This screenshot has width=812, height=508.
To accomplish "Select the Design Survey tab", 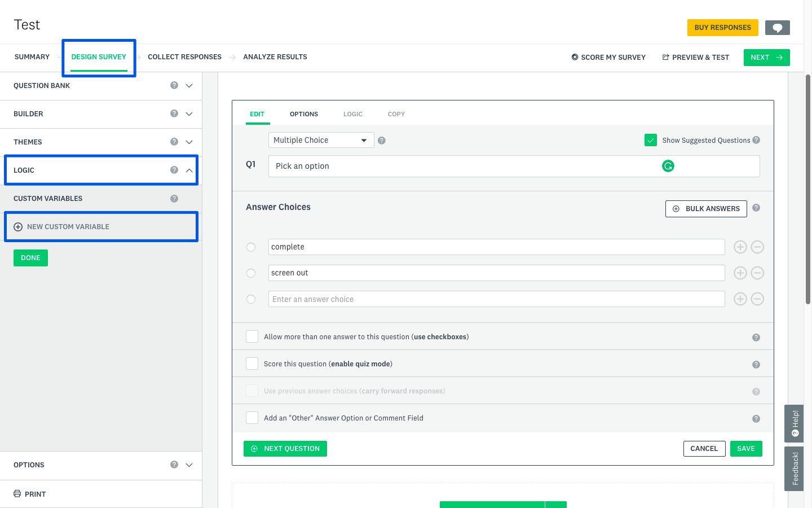I will [99, 57].
